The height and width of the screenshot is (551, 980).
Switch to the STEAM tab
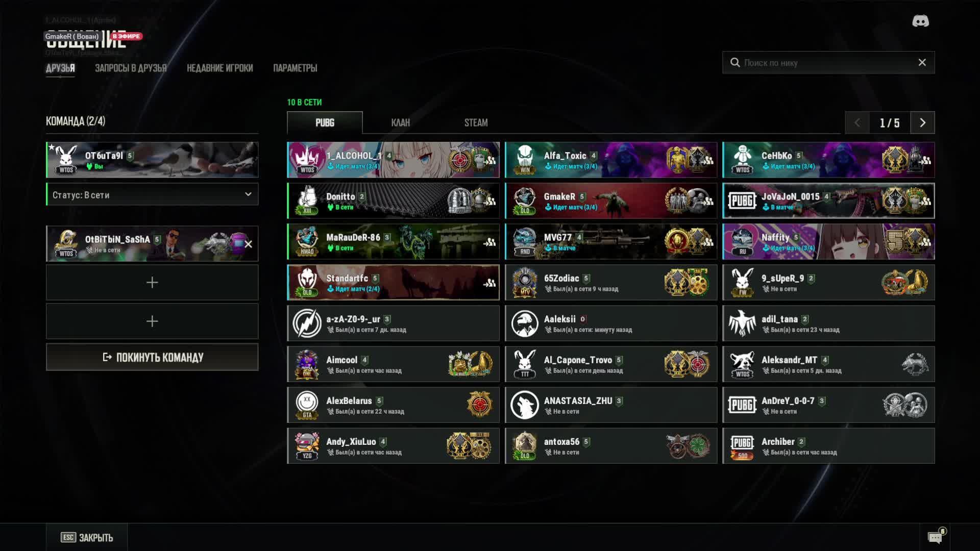[x=476, y=122]
